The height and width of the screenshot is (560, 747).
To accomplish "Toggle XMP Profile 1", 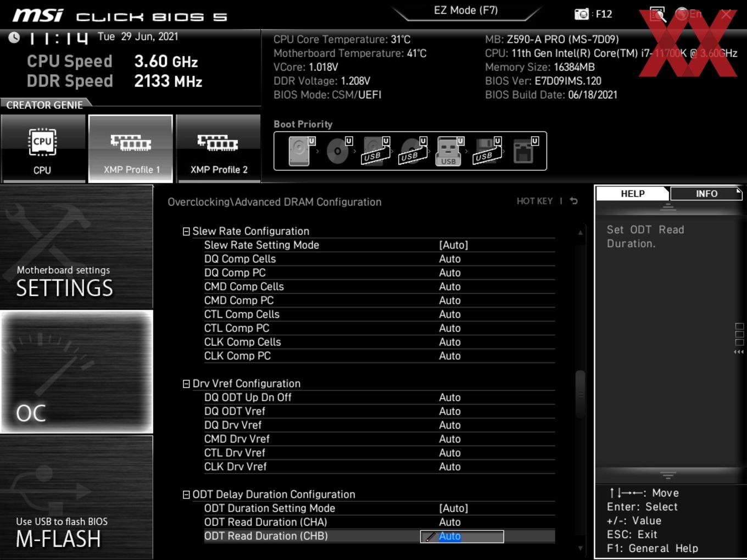I will pyautogui.click(x=131, y=148).
